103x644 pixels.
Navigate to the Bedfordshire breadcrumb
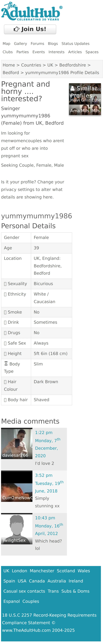[72, 65]
